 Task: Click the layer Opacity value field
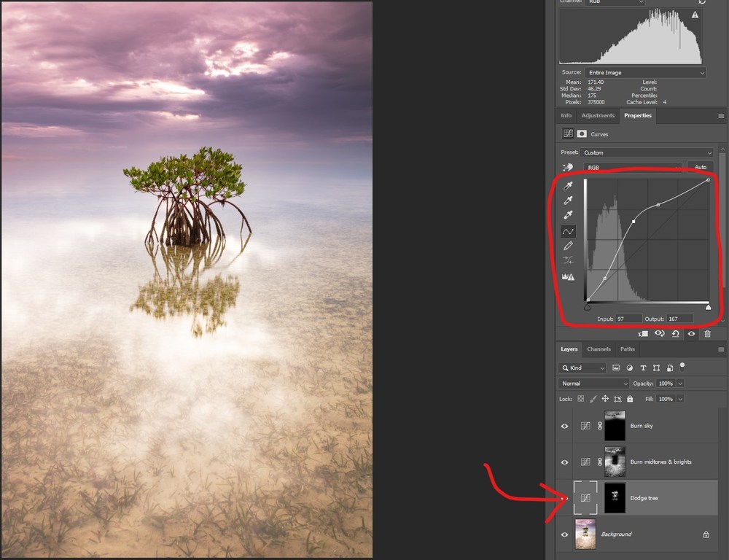(666, 384)
